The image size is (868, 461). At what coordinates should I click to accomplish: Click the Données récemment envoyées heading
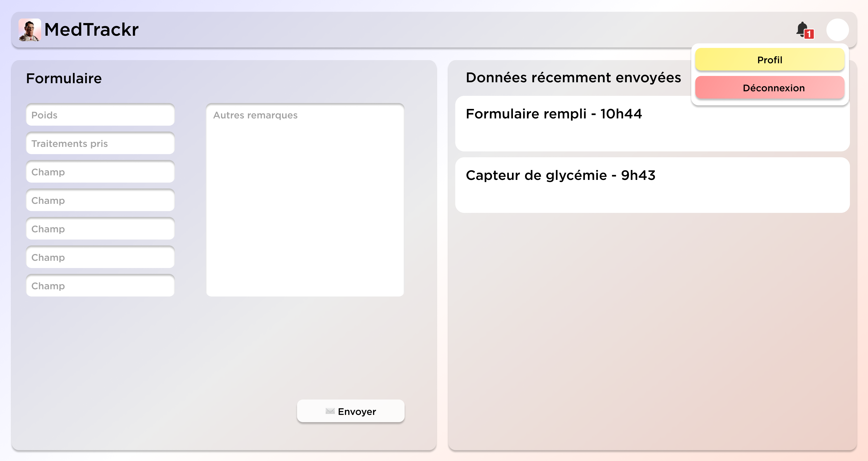tap(573, 78)
